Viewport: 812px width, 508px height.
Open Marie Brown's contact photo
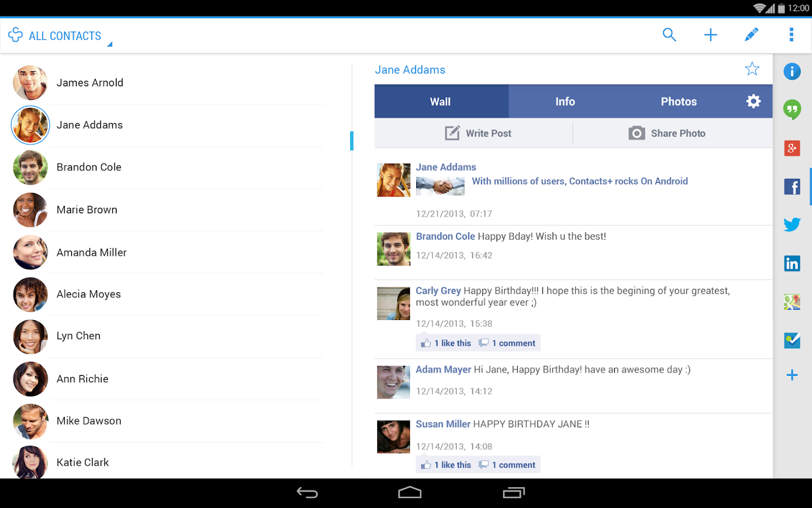pyautogui.click(x=30, y=209)
